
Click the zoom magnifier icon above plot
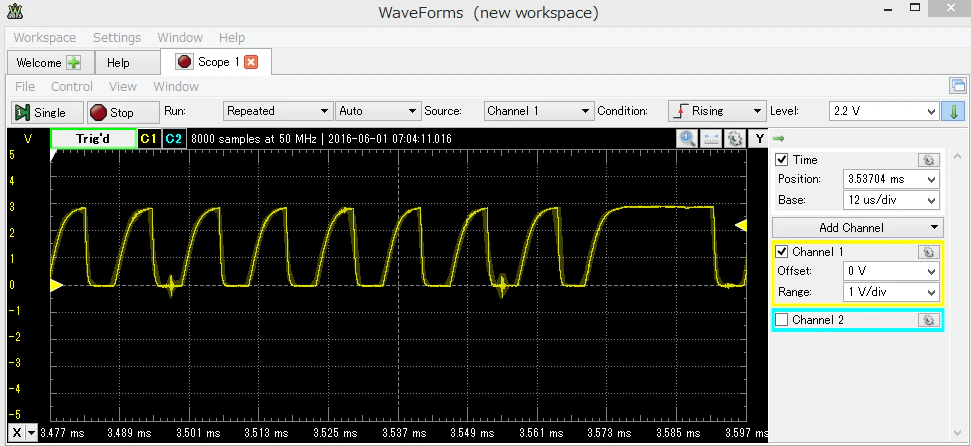tap(687, 138)
